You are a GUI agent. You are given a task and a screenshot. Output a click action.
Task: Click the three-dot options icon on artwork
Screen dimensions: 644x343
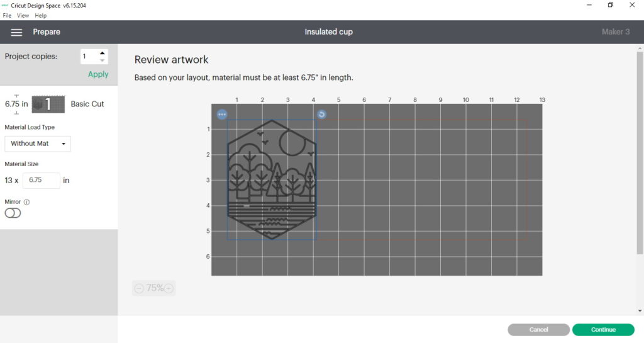pyautogui.click(x=222, y=115)
